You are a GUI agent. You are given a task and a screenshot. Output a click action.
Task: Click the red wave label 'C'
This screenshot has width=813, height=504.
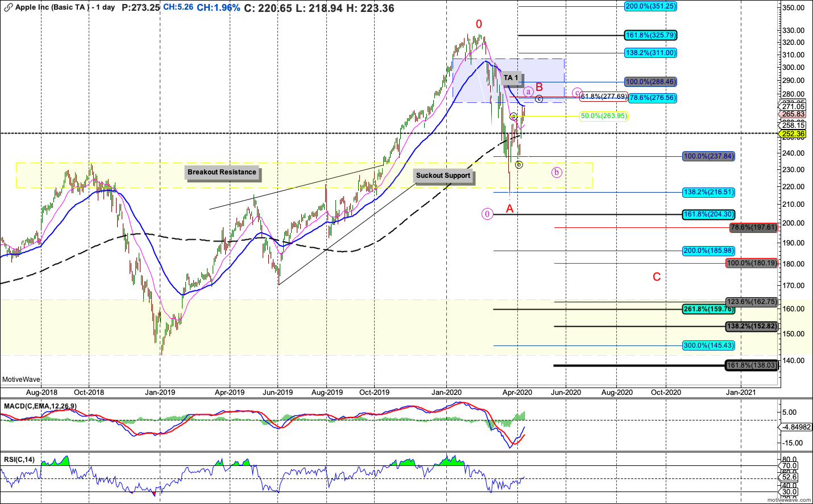[x=657, y=277]
